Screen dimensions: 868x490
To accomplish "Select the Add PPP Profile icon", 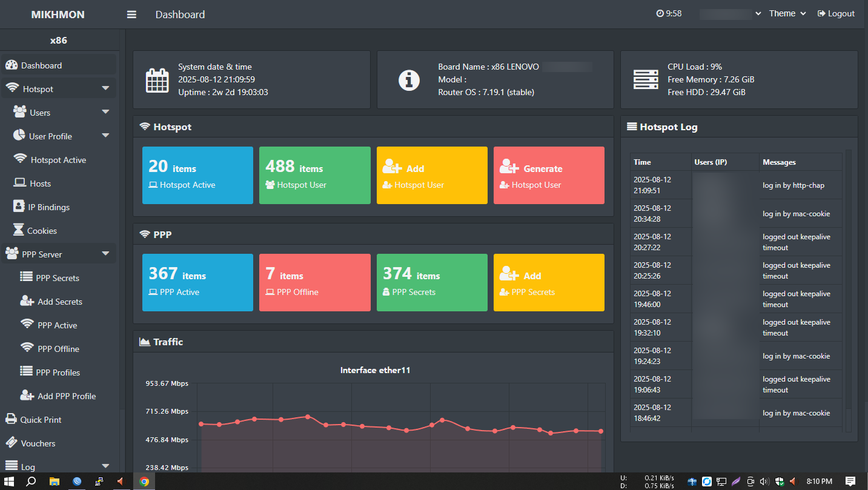I will (27, 396).
